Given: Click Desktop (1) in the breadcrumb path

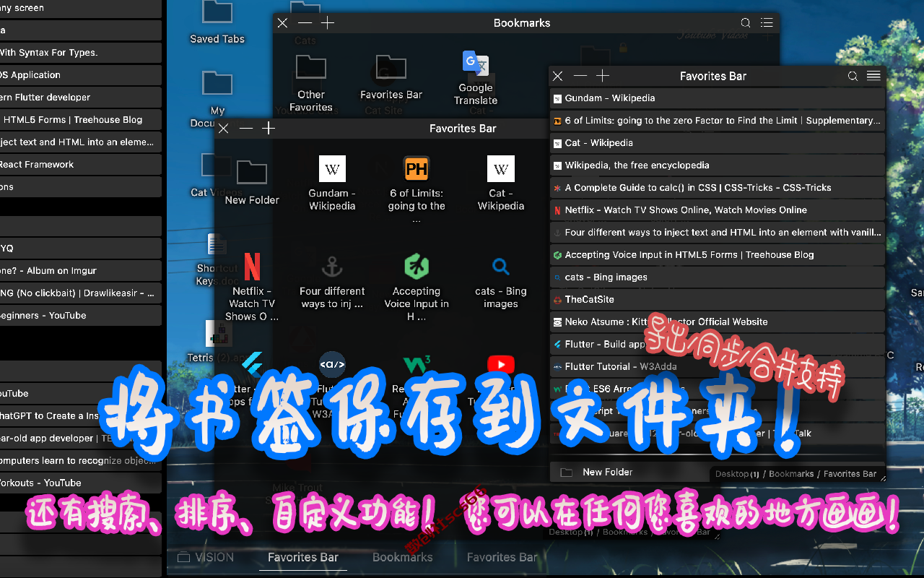Looking at the screenshot, I should (x=738, y=474).
